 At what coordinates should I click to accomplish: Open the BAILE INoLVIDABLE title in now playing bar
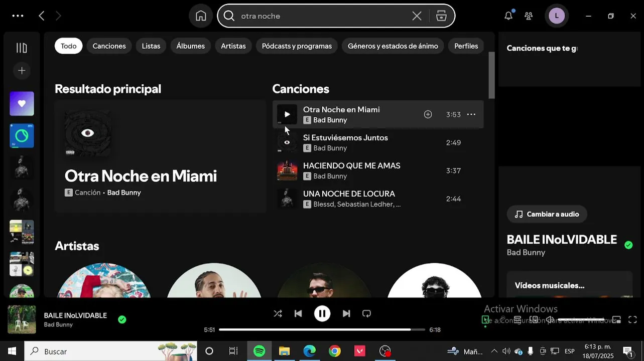[x=75, y=315]
